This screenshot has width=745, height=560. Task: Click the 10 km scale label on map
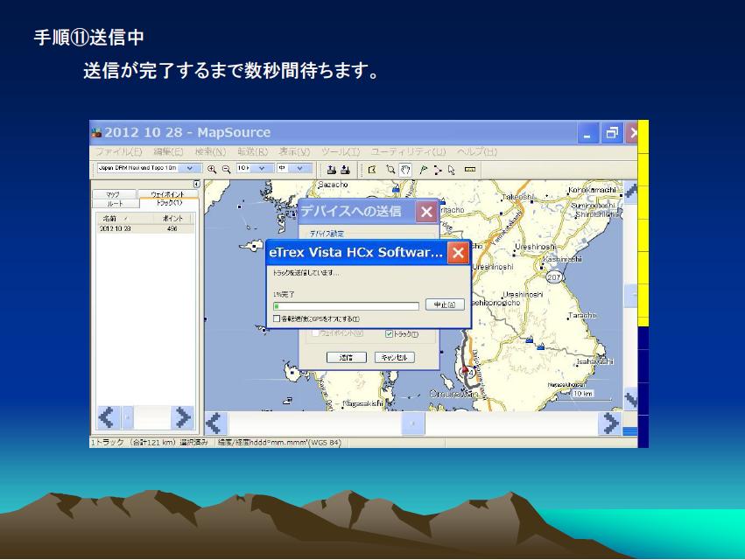(583, 393)
